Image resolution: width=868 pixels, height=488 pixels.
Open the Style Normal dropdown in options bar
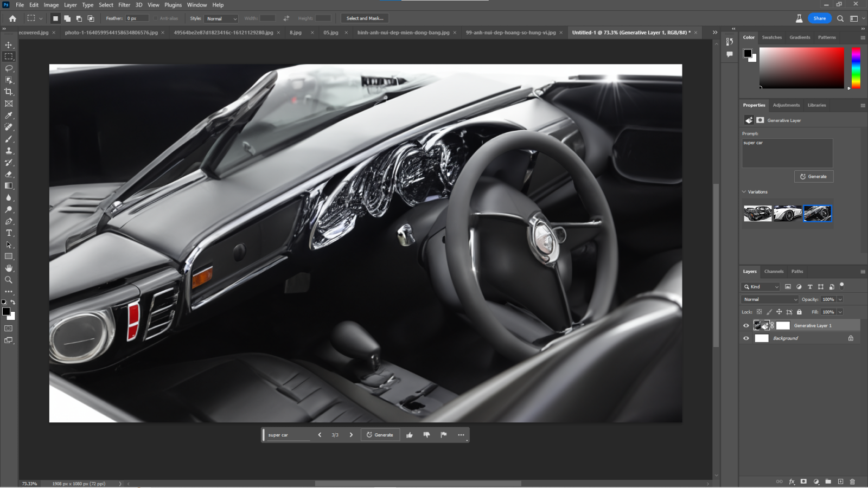click(221, 18)
